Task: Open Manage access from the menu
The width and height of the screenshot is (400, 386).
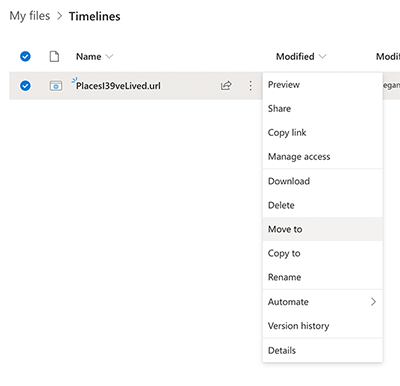Action: click(x=323, y=157)
